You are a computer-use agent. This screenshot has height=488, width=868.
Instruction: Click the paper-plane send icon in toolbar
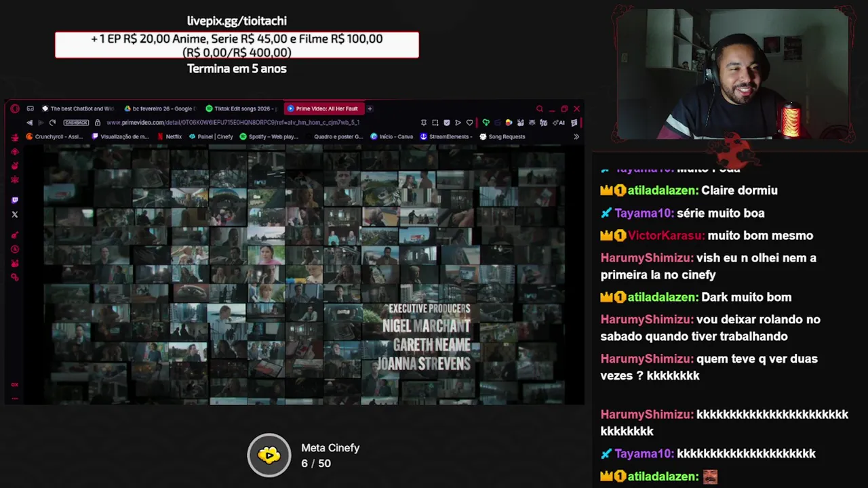point(458,123)
